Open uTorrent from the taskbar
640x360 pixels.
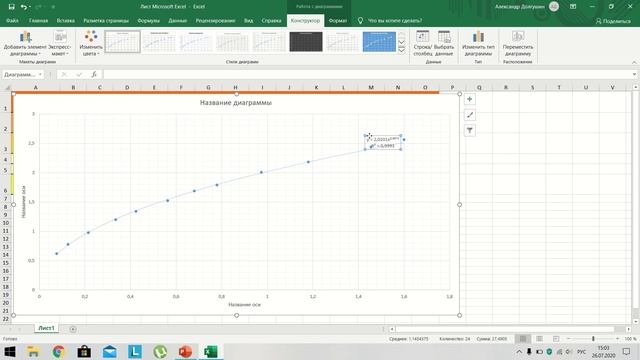click(x=160, y=351)
